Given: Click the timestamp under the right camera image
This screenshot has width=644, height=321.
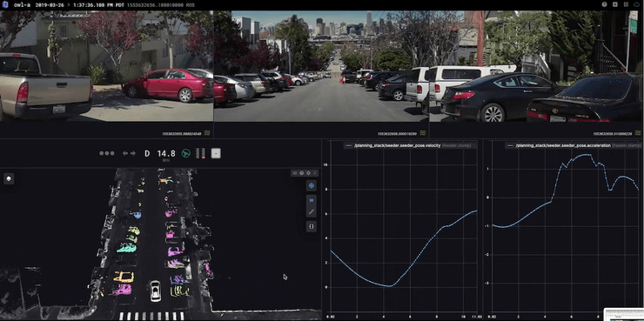Looking at the screenshot, I should (x=613, y=133).
